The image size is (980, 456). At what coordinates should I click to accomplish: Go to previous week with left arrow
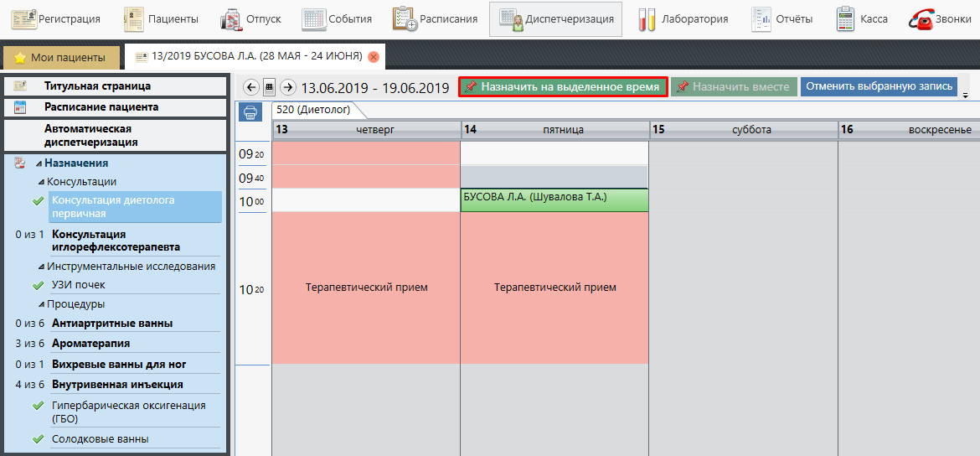[250, 87]
